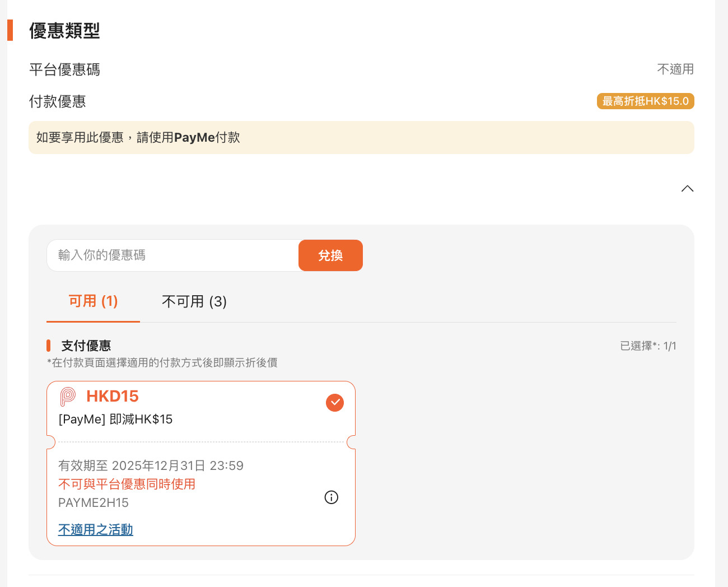Open the 不適用之活動 link
The width and height of the screenshot is (728, 587).
coord(95,529)
